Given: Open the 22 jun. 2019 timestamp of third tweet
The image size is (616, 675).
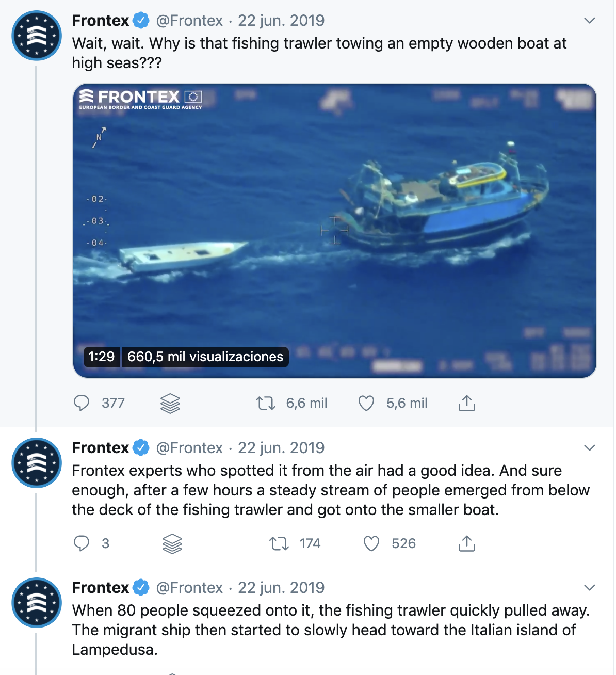Looking at the screenshot, I should click(281, 588).
